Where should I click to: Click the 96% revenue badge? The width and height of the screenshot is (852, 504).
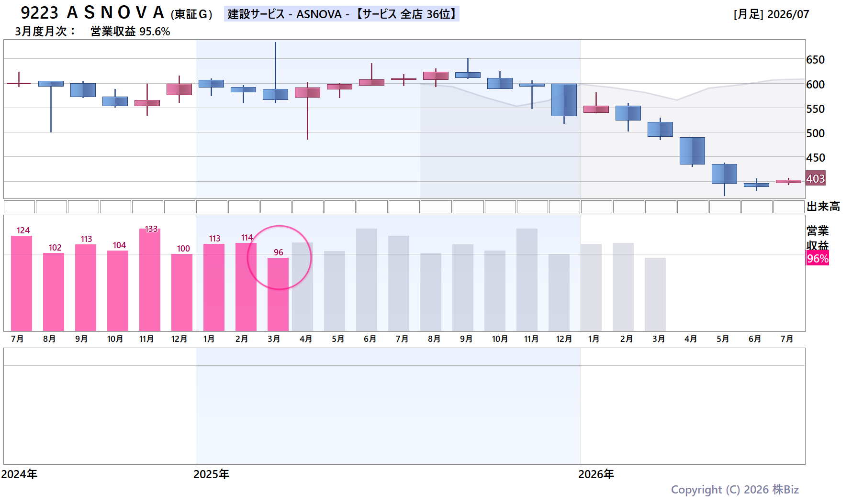pyautogui.click(x=818, y=259)
